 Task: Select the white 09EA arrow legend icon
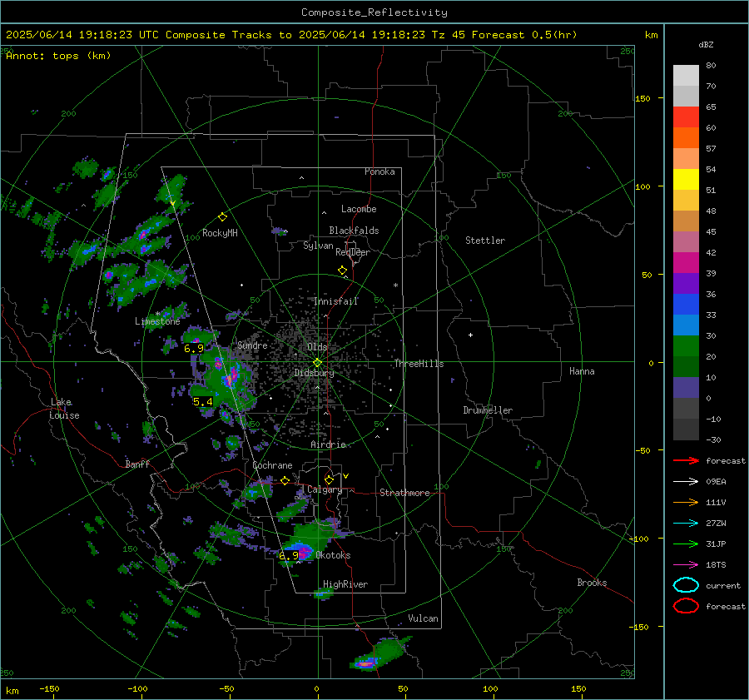tap(686, 482)
